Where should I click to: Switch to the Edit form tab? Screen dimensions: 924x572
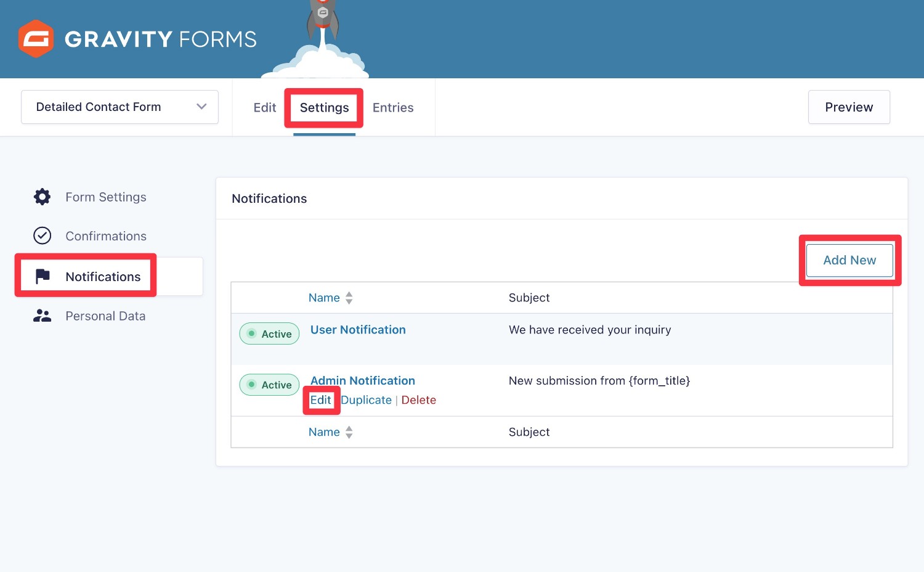[x=265, y=107]
